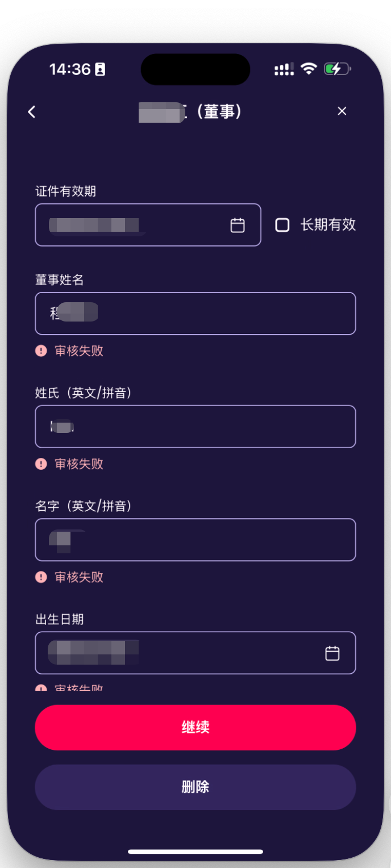Tap the error icon under 董事姓名
391x868 pixels.
[41, 351]
